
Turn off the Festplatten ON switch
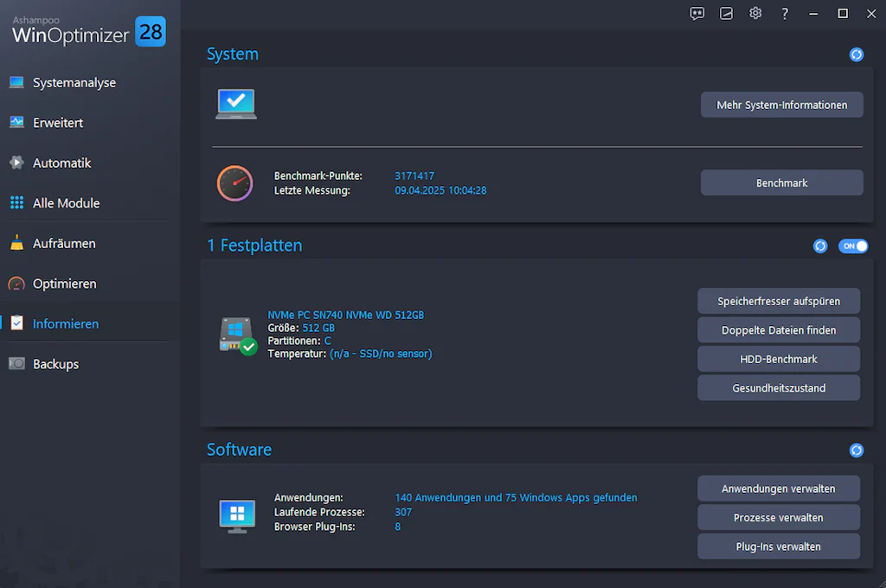point(853,246)
